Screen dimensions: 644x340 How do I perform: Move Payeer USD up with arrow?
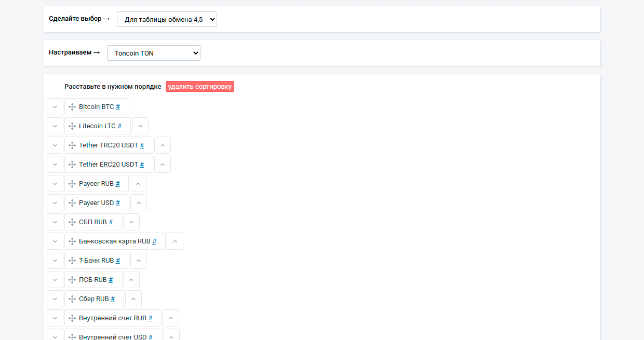(139, 203)
